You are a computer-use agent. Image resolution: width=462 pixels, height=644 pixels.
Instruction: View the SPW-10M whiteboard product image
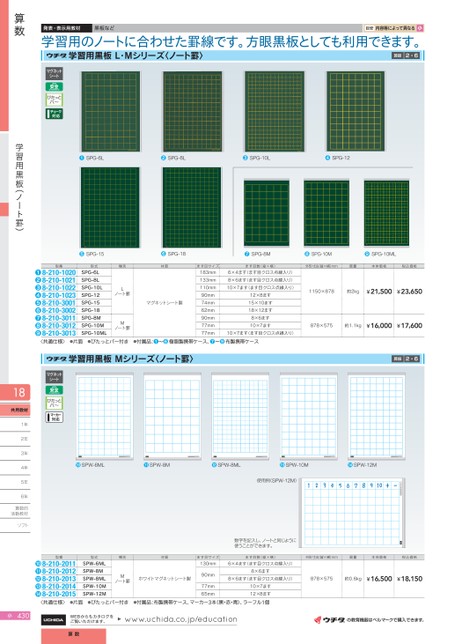[x=308, y=416]
